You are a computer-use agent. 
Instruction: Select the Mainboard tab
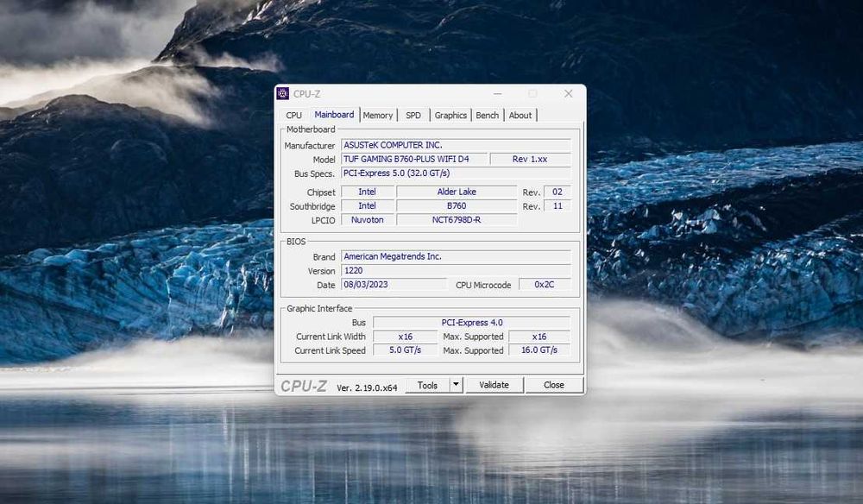(334, 115)
